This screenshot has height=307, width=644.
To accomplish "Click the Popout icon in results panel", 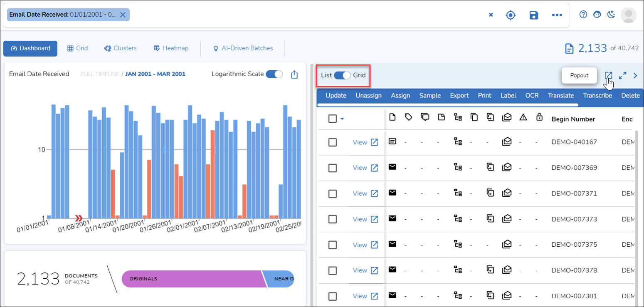I will tap(608, 75).
